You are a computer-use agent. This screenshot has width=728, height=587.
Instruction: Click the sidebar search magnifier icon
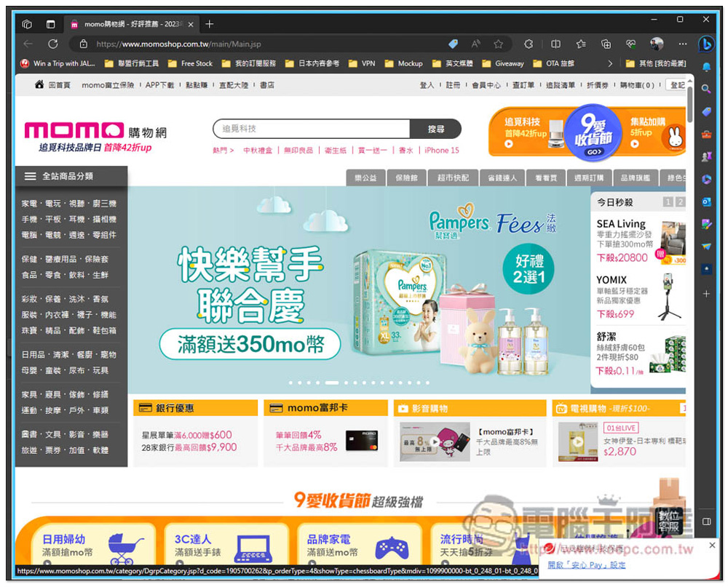click(x=706, y=89)
